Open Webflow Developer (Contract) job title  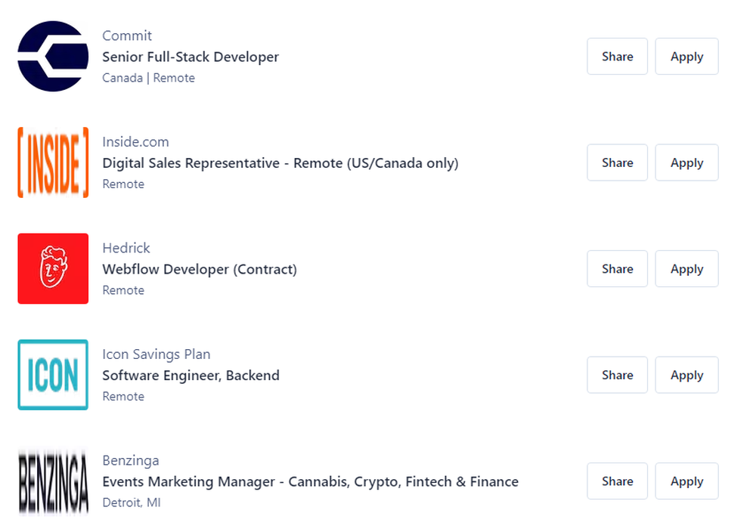(200, 269)
